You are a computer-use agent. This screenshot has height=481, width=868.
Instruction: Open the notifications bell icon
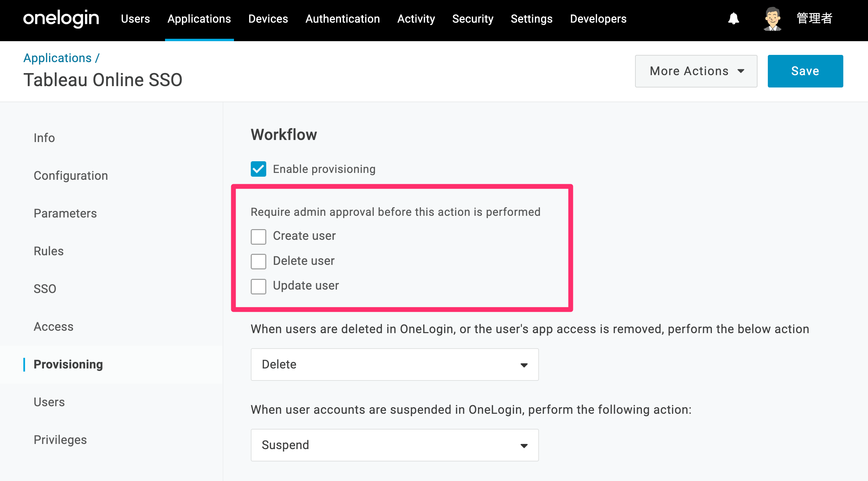[734, 19]
